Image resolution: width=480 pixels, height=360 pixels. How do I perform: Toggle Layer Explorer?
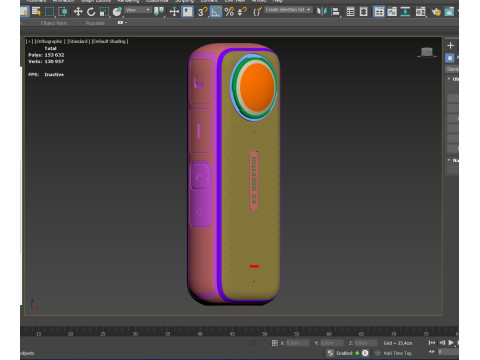point(363,12)
